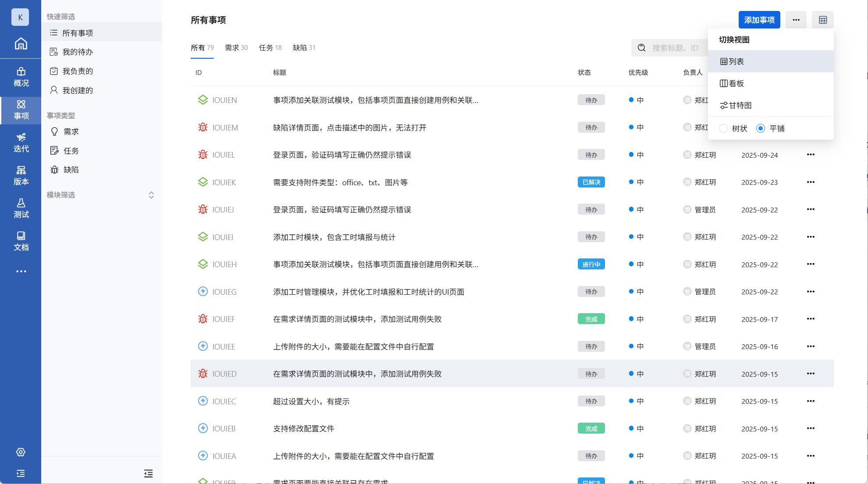
Task: Expand the 模块筛选 module filter
Action: click(x=151, y=195)
